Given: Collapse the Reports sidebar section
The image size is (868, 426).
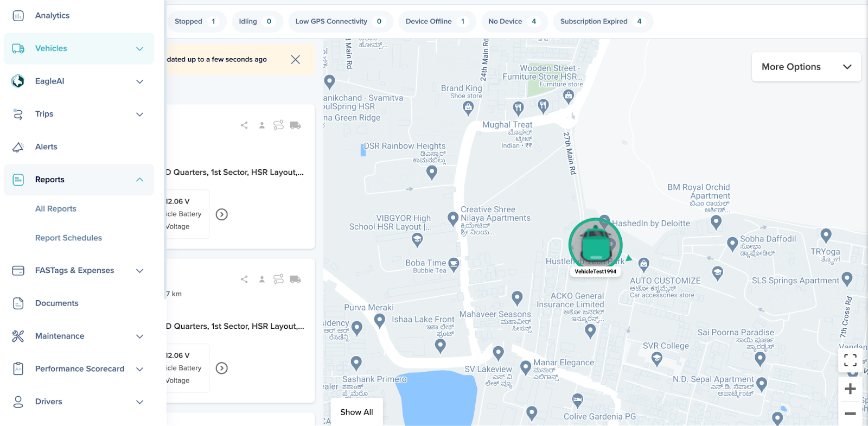Looking at the screenshot, I should [139, 180].
